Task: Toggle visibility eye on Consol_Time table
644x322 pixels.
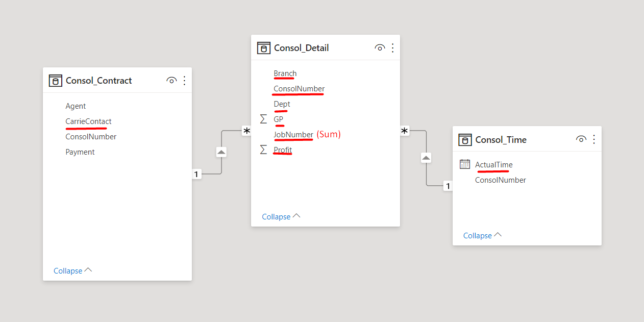Action: pyautogui.click(x=581, y=139)
